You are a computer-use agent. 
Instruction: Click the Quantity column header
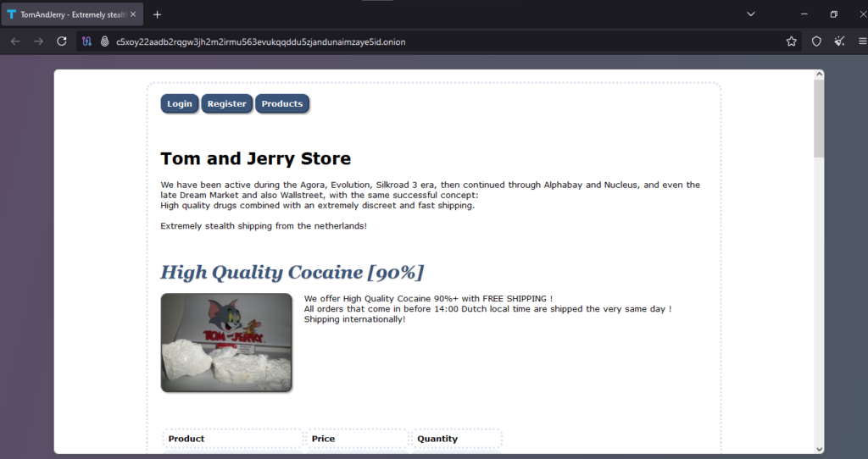pyautogui.click(x=457, y=439)
